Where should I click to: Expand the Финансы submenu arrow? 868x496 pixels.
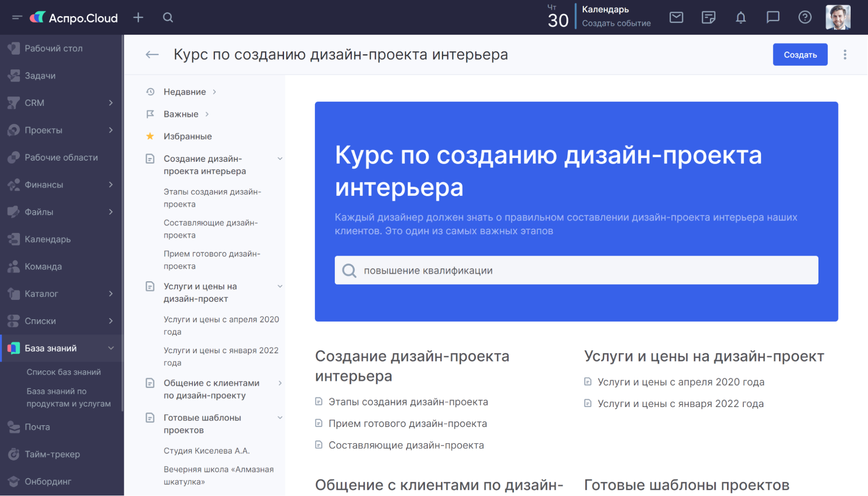(x=111, y=184)
